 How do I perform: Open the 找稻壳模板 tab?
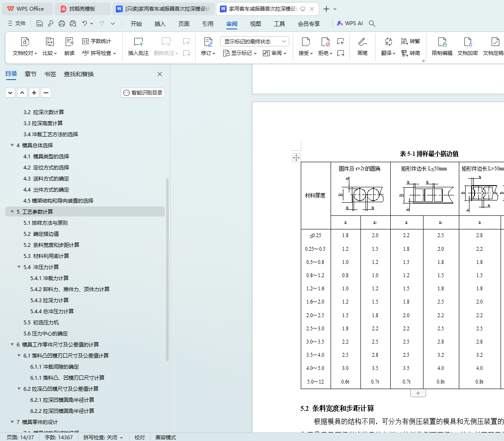pyautogui.click(x=82, y=9)
